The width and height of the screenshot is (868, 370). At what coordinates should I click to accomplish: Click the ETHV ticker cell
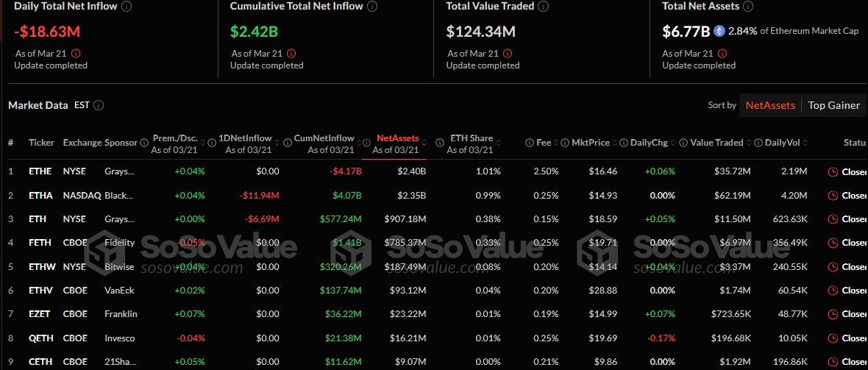40,291
